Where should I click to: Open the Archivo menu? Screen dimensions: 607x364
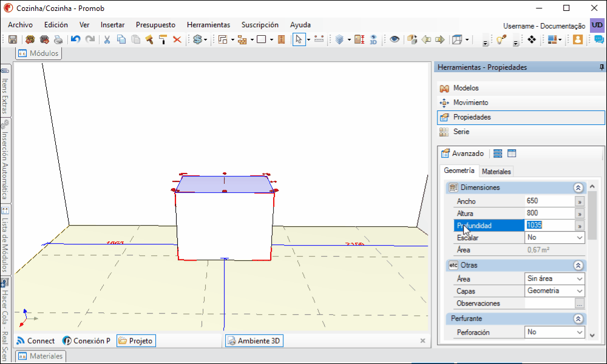(x=20, y=25)
